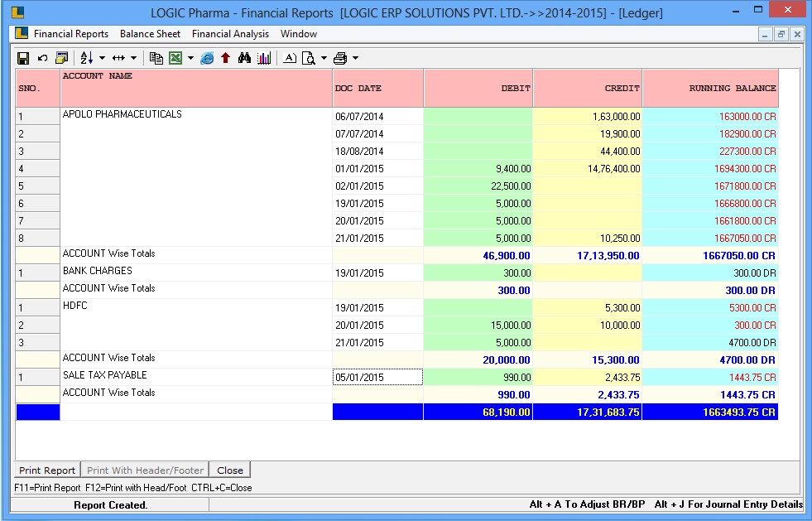The height and width of the screenshot is (521, 812).
Task: Click the font settings icon (A)
Action: pyautogui.click(x=290, y=58)
